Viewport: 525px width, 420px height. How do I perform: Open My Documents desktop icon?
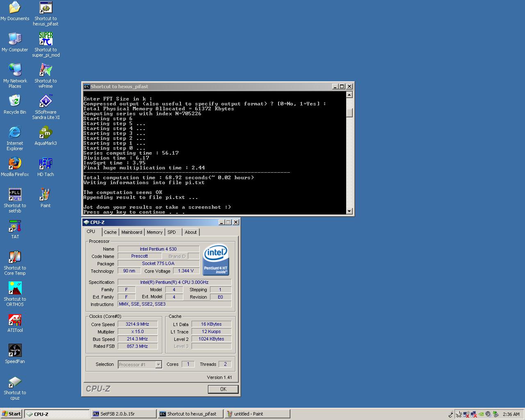pyautogui.click(x=15, y=11)
